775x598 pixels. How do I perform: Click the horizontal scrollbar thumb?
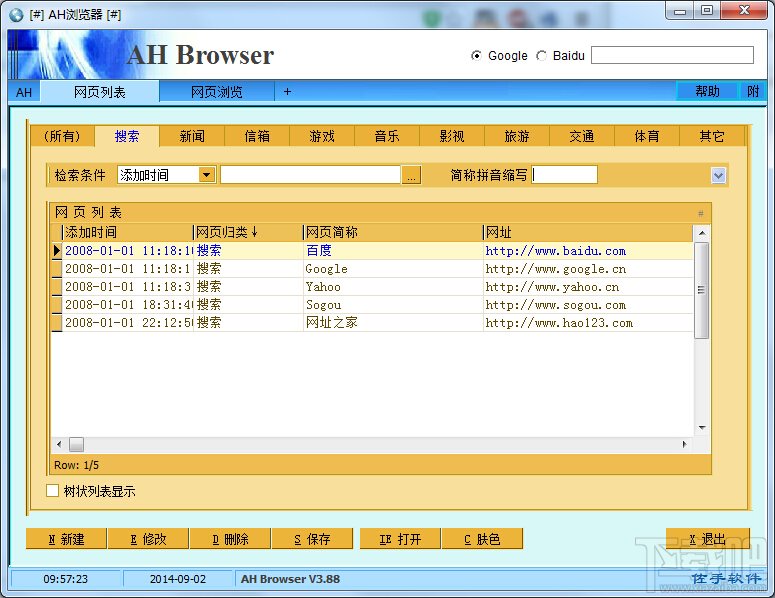click(x=76, y=444)
